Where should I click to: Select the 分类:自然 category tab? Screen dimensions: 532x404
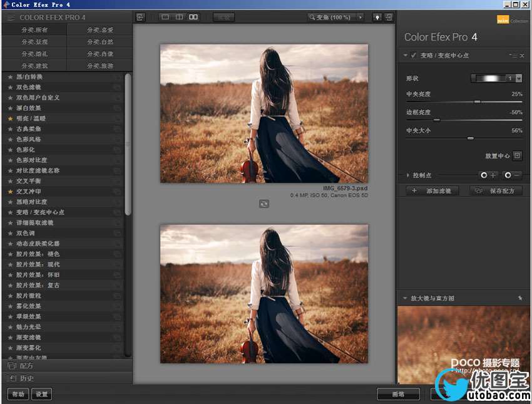100,42
